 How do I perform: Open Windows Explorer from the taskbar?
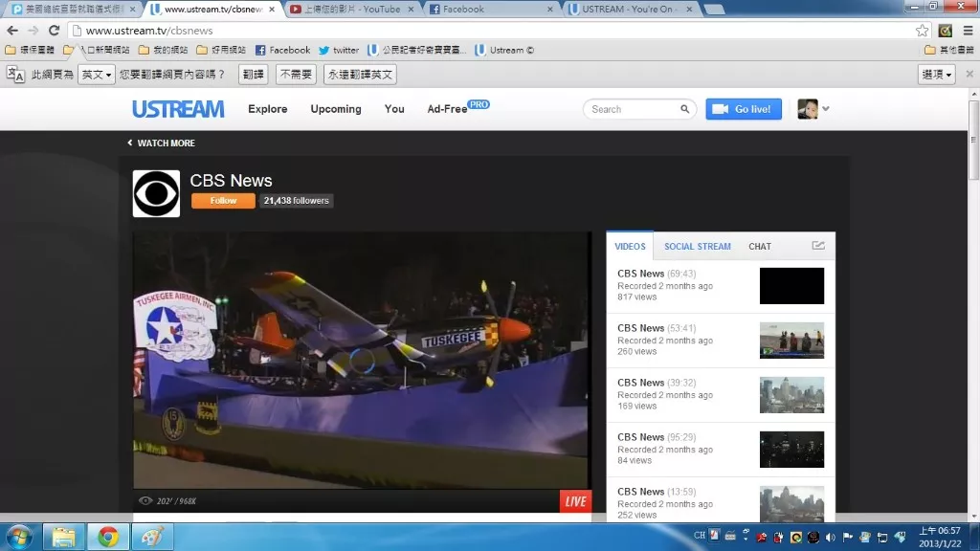[x=63, y=538]
